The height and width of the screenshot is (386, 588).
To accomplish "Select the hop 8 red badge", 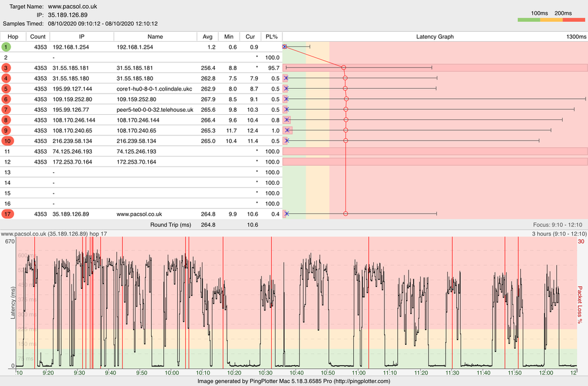I will coord(6,120).
